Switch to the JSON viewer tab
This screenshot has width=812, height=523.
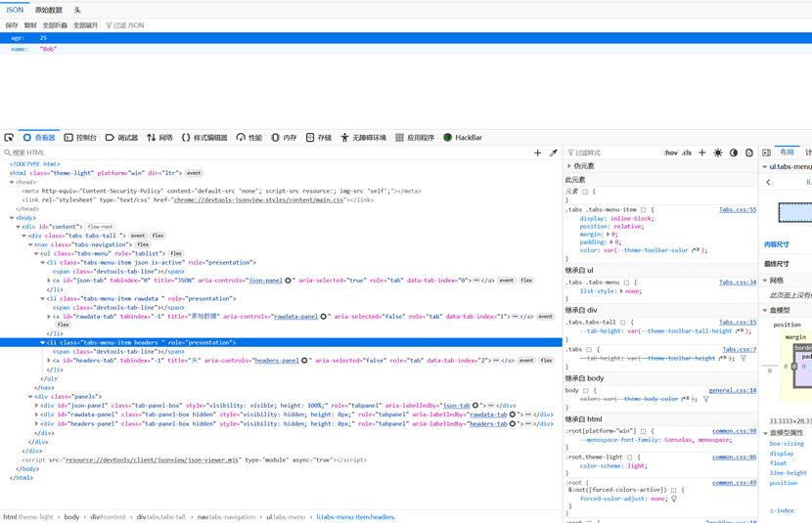(x=15, y=10)
